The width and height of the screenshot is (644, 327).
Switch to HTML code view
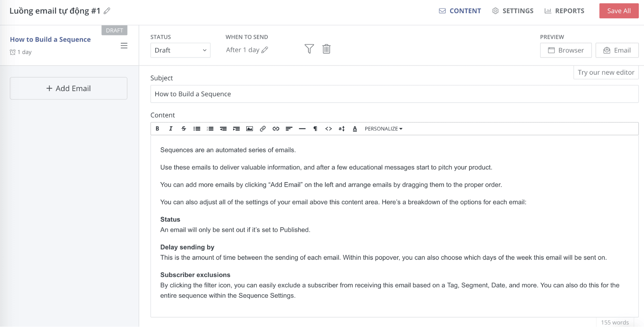pyautogui.click(x=329, y=129)
